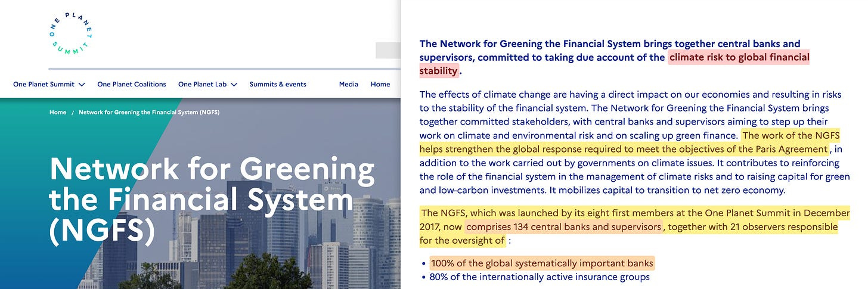
Task: Click 'comprises 134 central banks and supervisors' highlight
Action: [x=564, y=226]
